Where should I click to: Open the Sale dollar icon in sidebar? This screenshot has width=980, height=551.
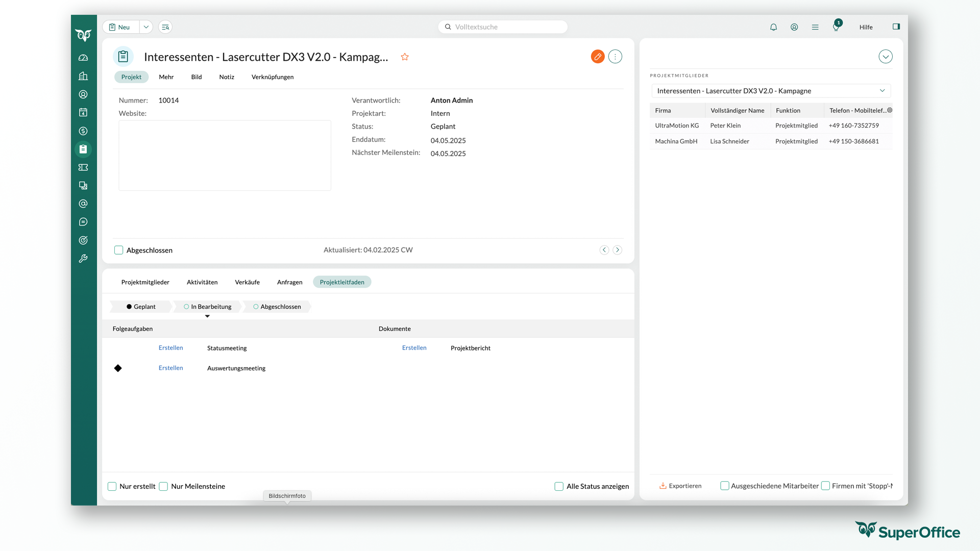click(x=83, y=131)
